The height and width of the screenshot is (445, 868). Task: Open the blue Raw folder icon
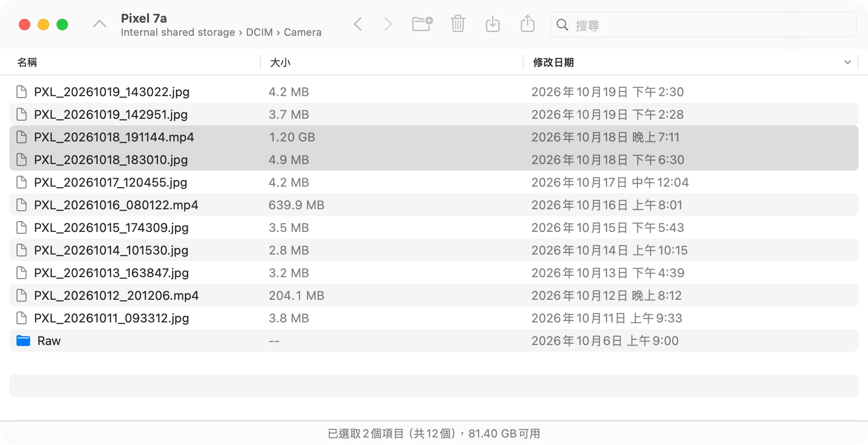(x=23, y=341)
